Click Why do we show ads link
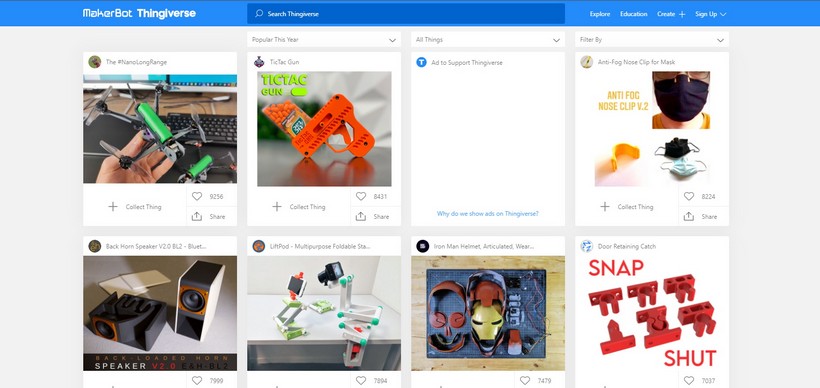 click(x=487, y=213)
